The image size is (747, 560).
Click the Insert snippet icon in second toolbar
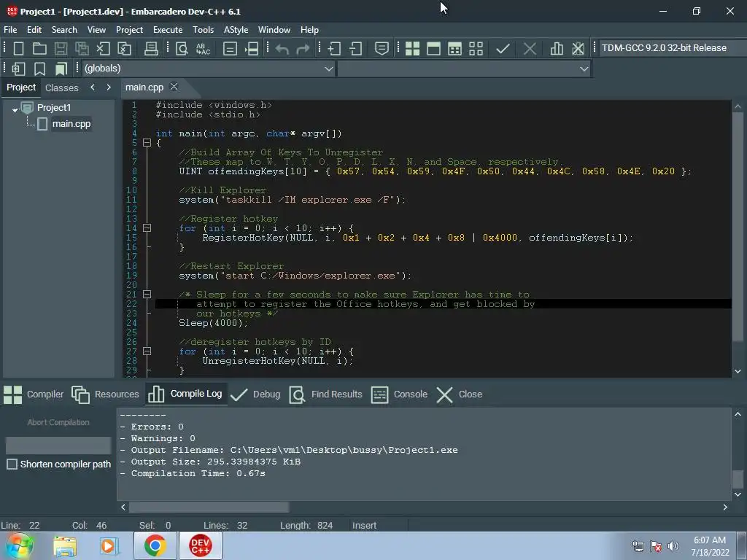18,69
